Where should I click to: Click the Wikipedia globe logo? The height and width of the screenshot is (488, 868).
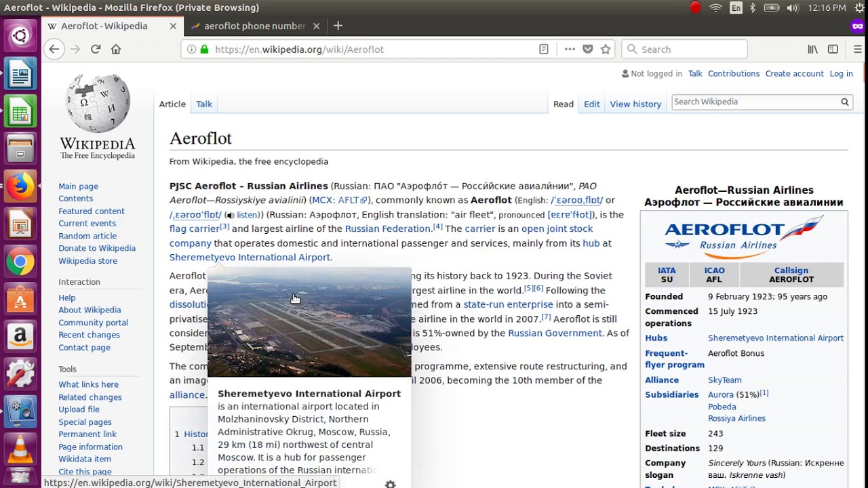(98, 103)
